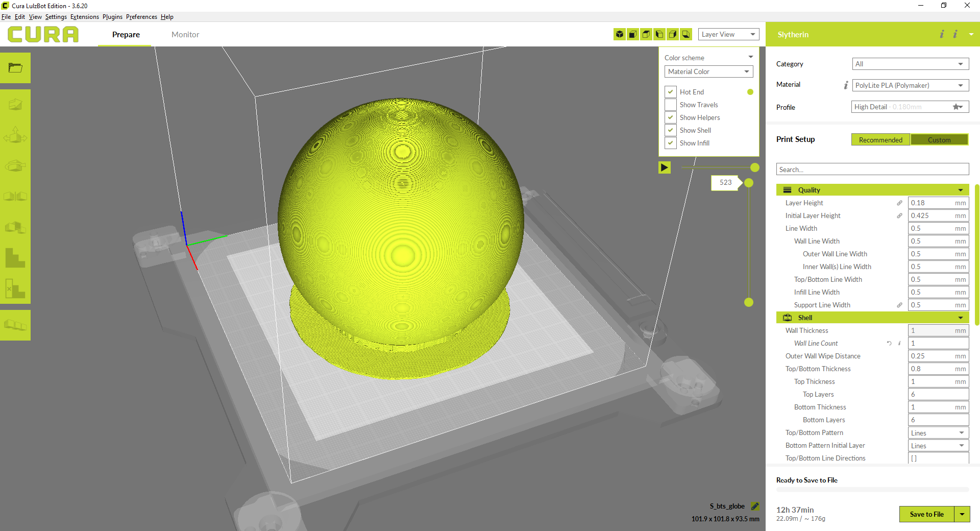Uncheck Show Infill
The width and height of the screenshot is (980, 531).
tap(671, 143)
